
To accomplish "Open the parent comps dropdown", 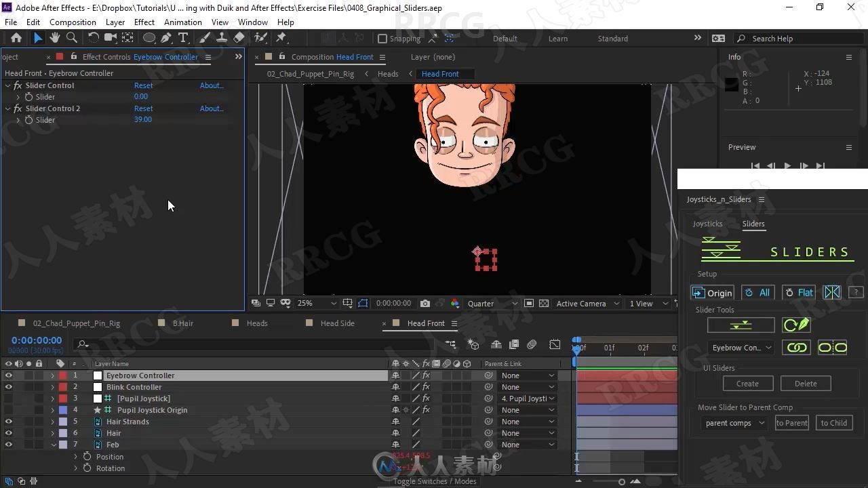I will click(x=735, y=423).
